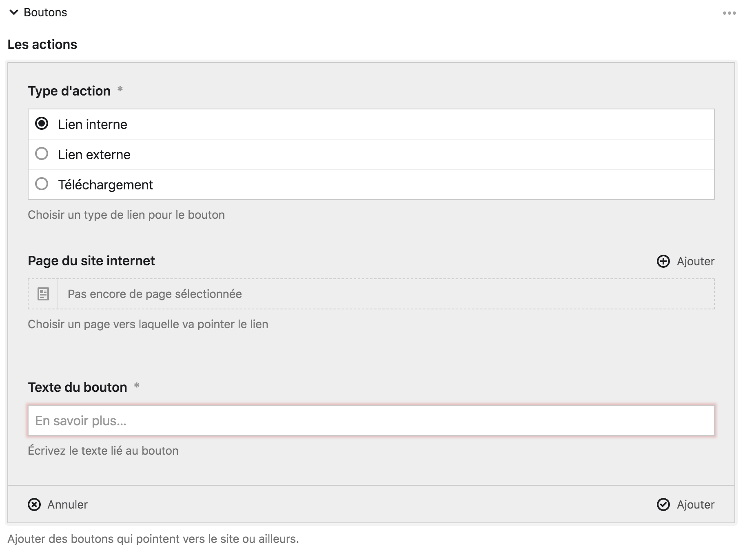
Task: Click the circled X cancel icon
Action: click(x=34, y=504)
